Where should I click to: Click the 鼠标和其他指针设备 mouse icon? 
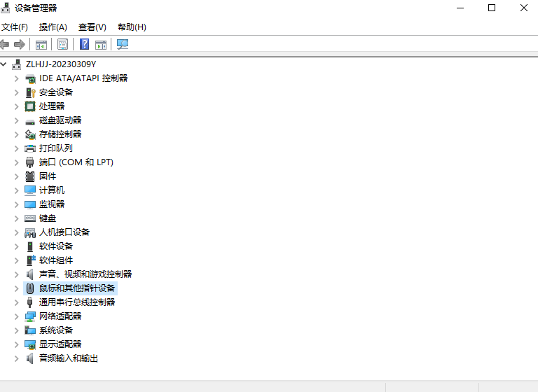pyautogui.click(x=30, y=288)
